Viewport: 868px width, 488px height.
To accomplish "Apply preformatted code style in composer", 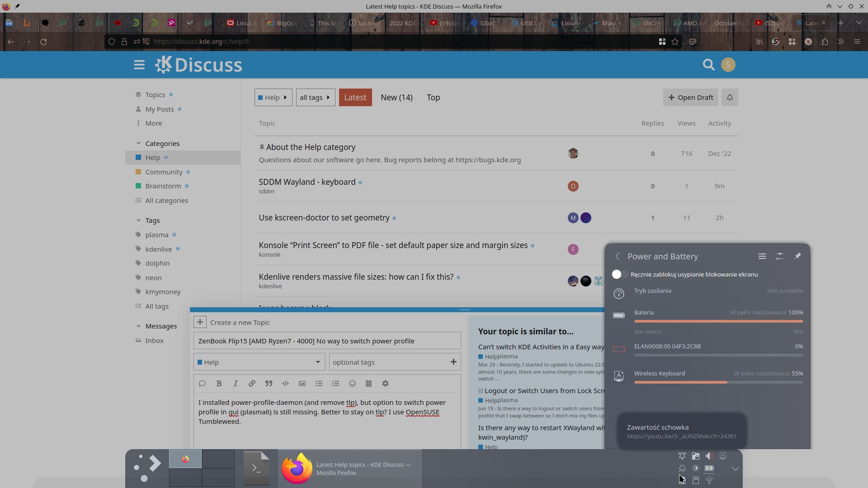I will pyautogui.click(x=285, y=383).
